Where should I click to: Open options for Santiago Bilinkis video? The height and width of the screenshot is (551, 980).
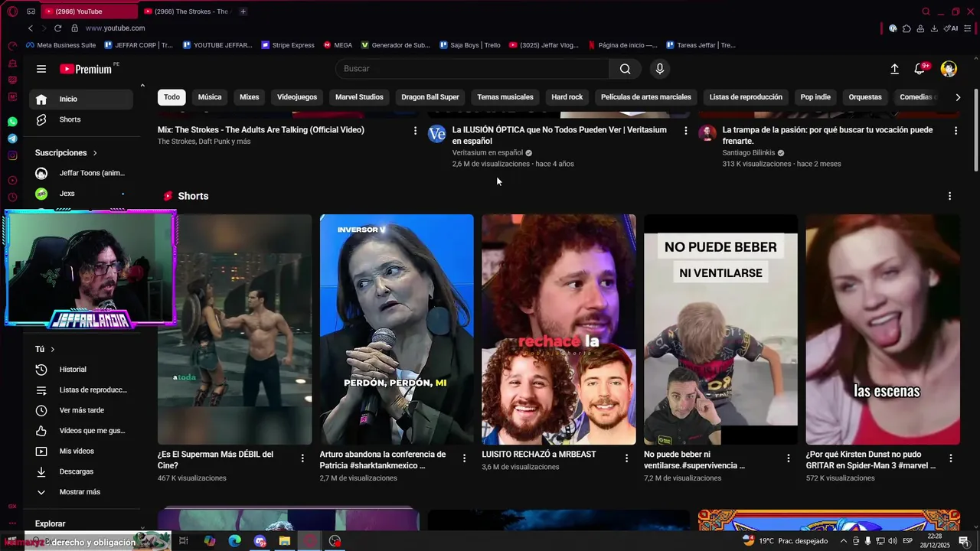point(955,131)
